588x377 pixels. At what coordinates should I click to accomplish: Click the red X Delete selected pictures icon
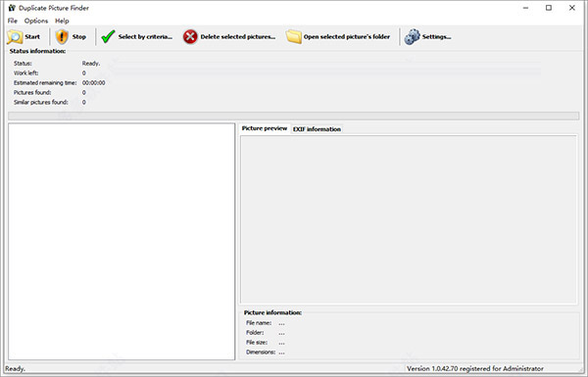coord(190,37)
